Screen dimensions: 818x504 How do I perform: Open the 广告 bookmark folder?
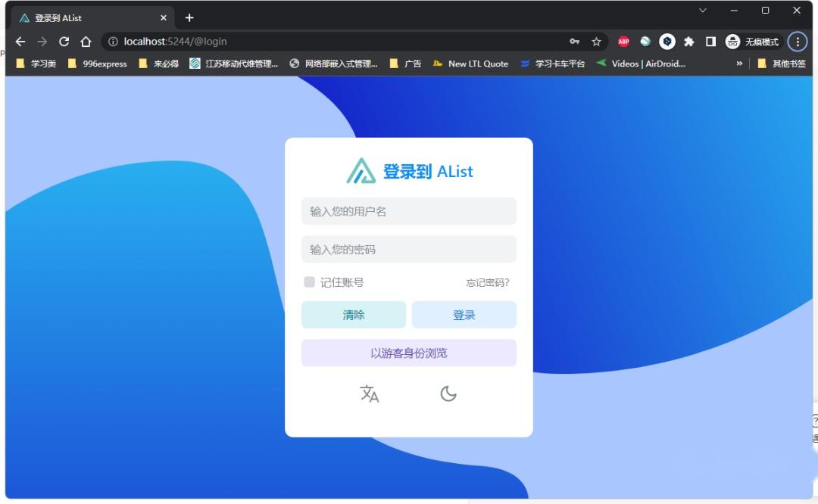(405, 64)
